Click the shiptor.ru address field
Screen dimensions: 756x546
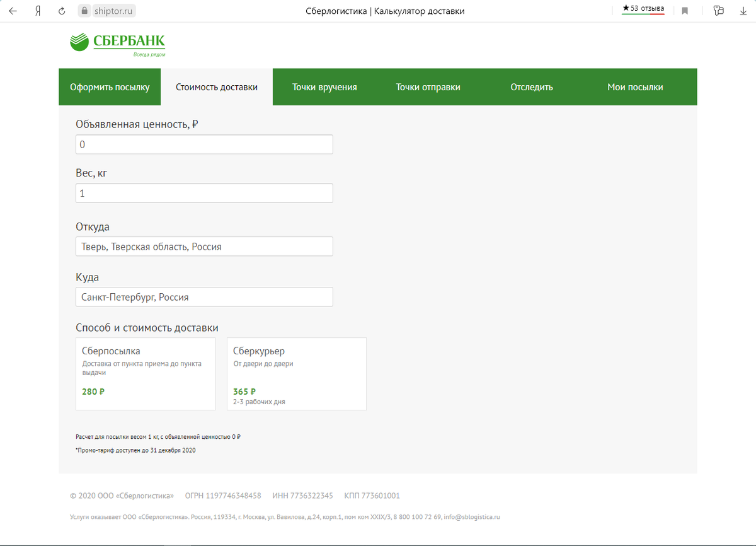pyautogui.click(x=114, y=11)
